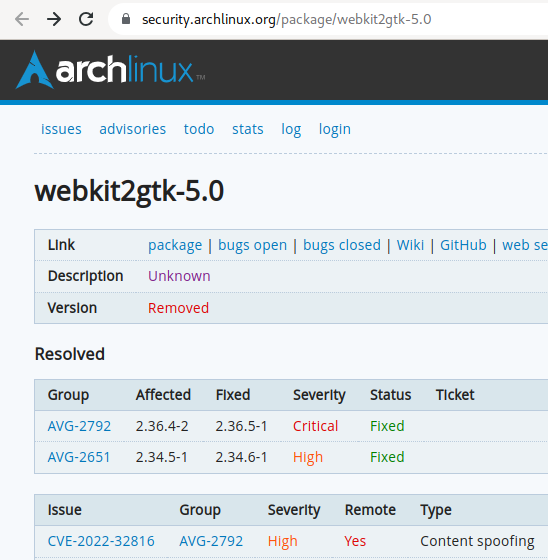
Task: Reload the page with refresh icon
Action: [86, 19]
